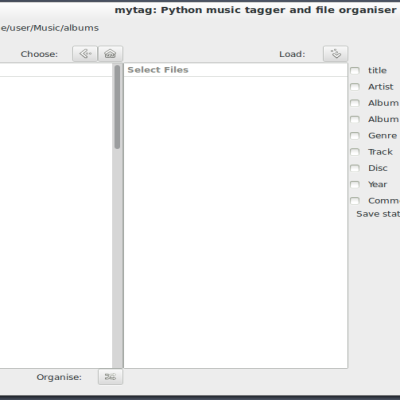Check the Year checkbox
The width and height of the screenshot is (400, 400).
(355, 185)
